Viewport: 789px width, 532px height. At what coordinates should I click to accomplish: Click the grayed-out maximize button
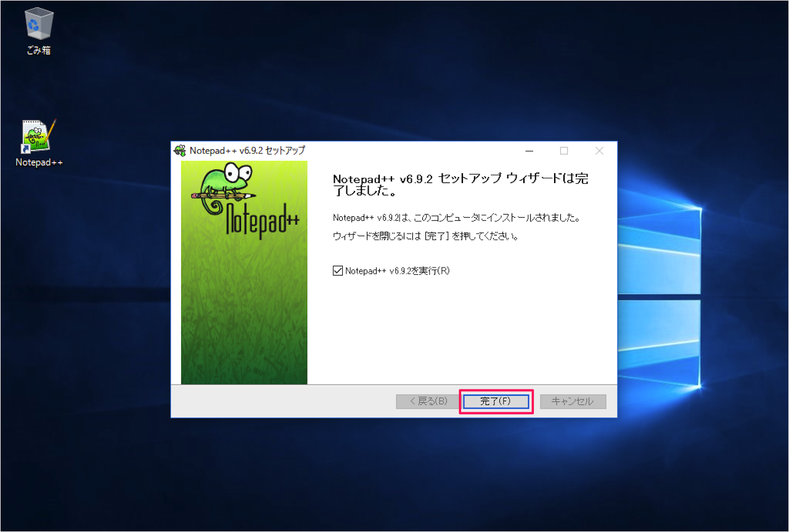coord(563,151)
